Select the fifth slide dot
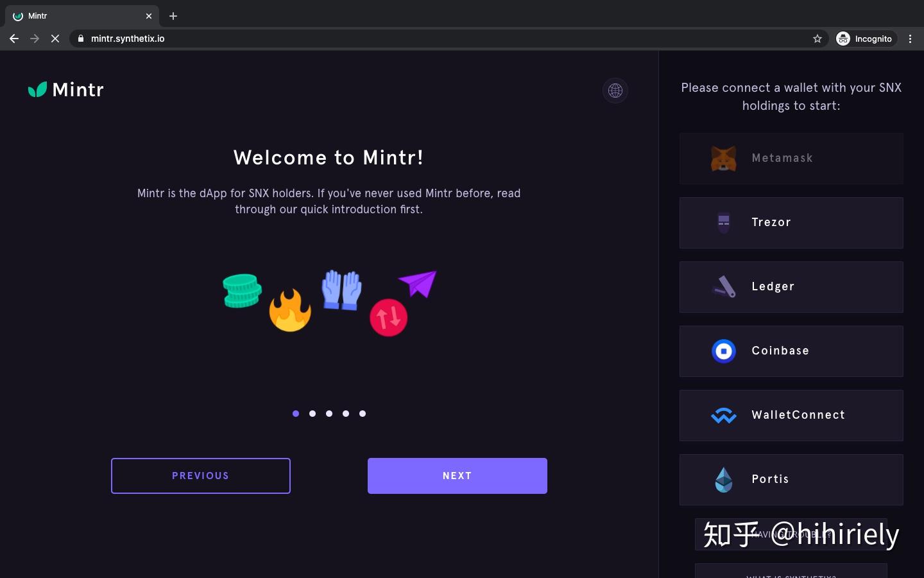 tap(363, 414)
